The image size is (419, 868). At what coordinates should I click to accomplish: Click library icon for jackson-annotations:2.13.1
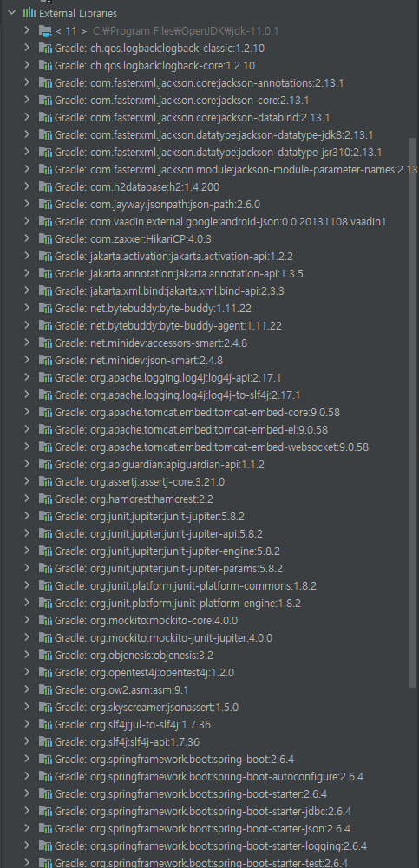coord(45,82)
